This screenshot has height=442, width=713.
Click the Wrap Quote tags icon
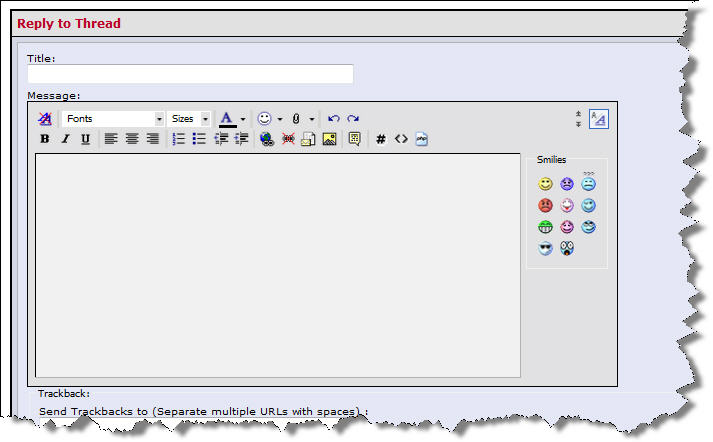click(355, 139)
